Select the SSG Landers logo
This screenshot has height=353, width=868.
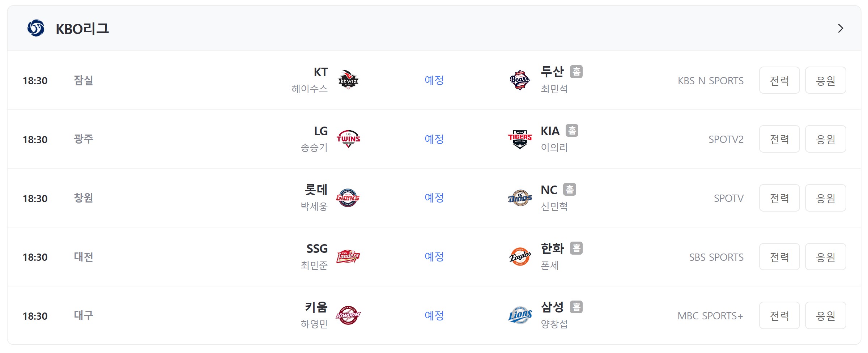pyautogui.click(x=348, y=256)
